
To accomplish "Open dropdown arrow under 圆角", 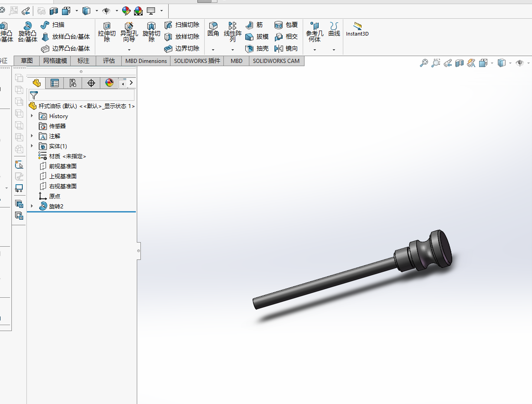I will (x=213, y=50).
